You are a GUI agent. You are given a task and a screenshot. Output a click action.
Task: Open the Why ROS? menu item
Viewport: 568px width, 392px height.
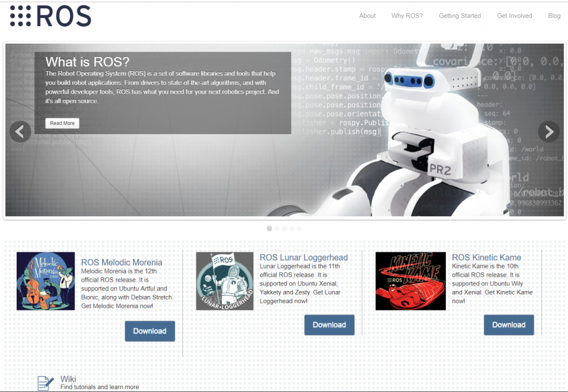(407, 16)
